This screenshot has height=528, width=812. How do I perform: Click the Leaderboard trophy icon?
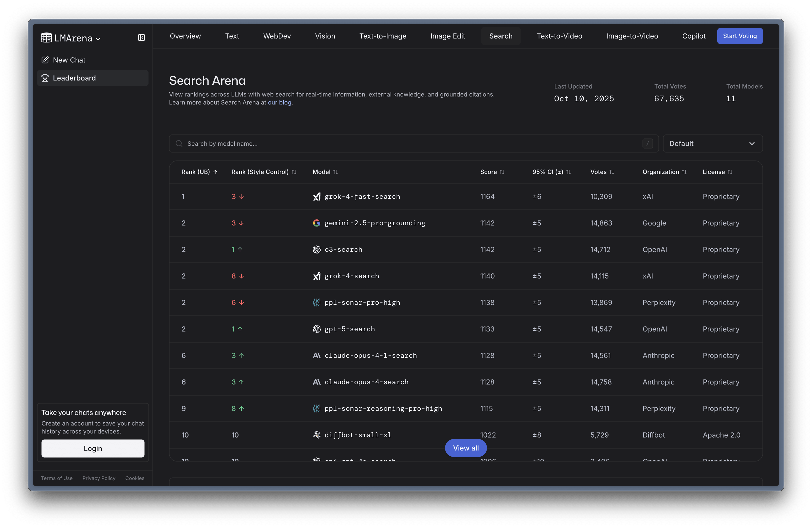click(x=45, y=78)
